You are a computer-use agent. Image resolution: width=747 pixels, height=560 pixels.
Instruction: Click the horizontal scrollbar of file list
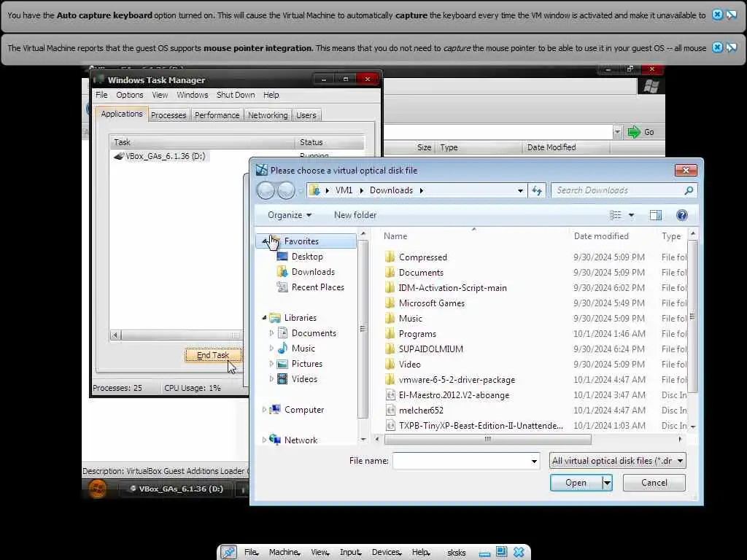pyautogui.click(x=488, y=439)
